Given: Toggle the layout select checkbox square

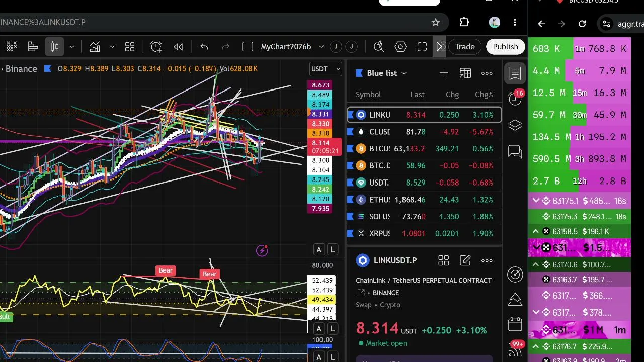Looking at the screenshot, I should click(248, 47).
